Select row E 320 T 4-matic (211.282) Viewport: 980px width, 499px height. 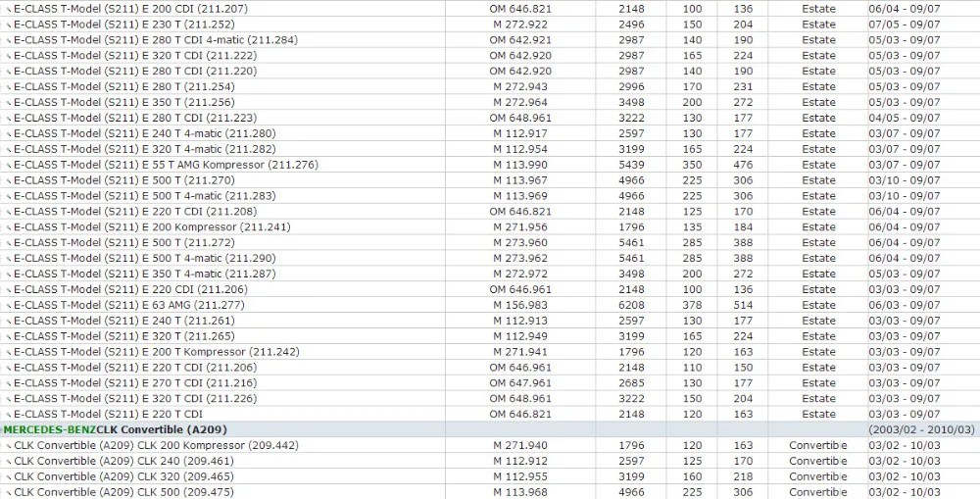490,149
